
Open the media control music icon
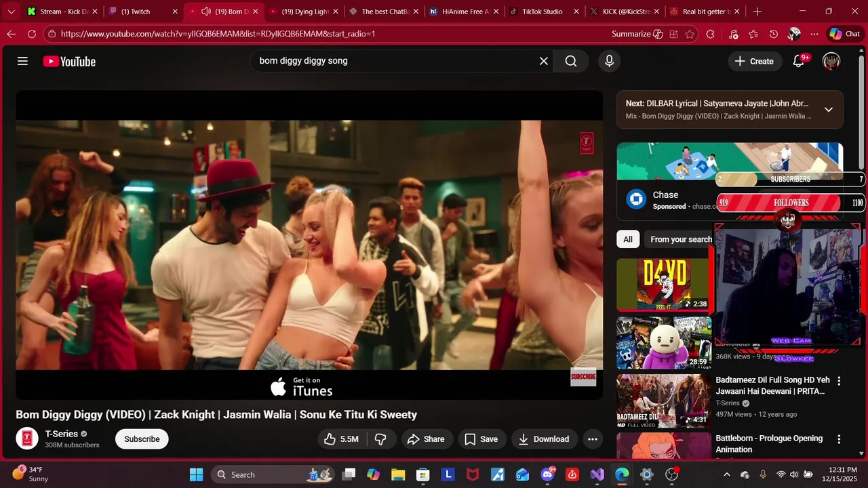734,34
